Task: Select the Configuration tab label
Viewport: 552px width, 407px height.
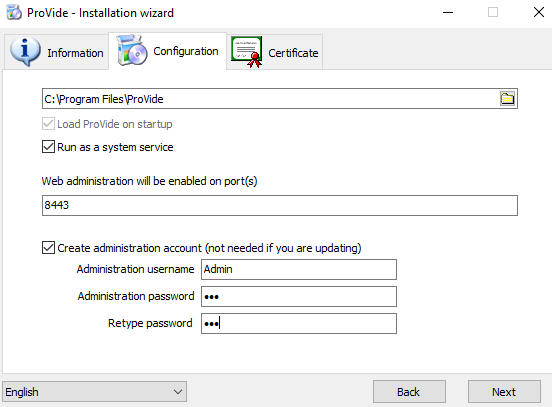Action: (186, 51)
